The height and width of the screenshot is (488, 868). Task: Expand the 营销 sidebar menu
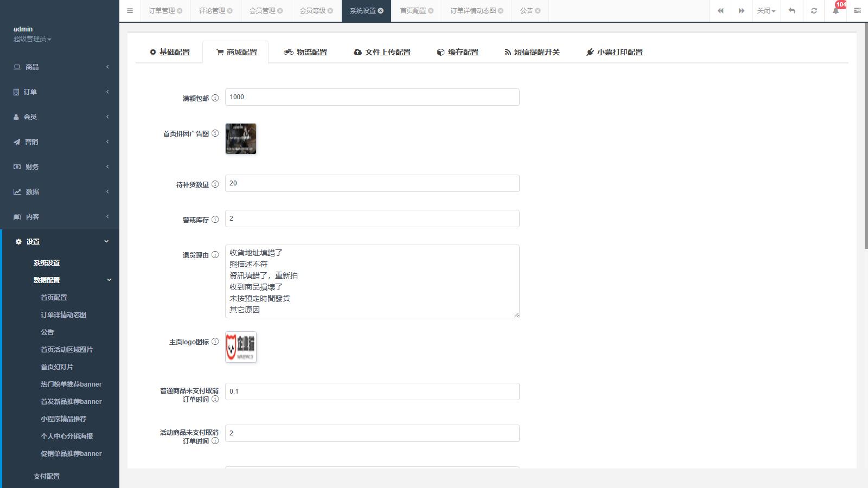click(60, 142)
